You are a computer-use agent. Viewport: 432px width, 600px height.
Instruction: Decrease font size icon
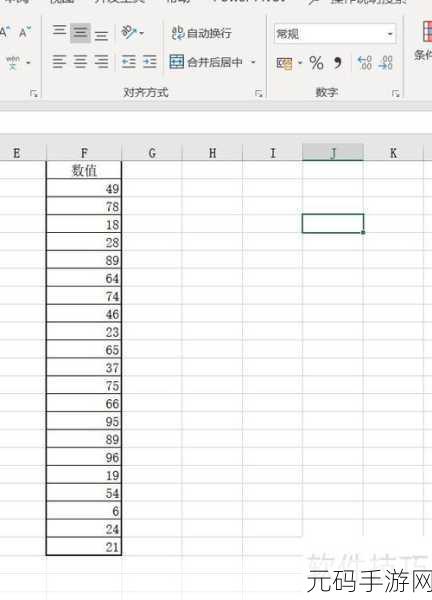tap(25, 33)
